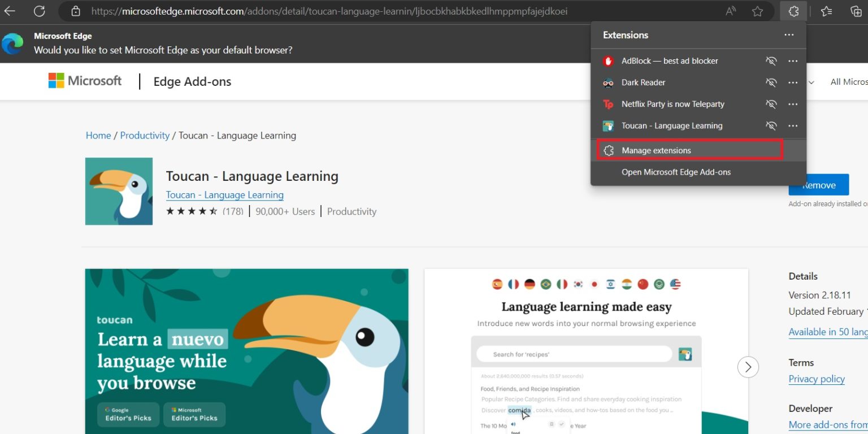The width and height of the screenshot is (868, 434).
Task: Open the Favorites list icon
Action: (x=826, y=11)
